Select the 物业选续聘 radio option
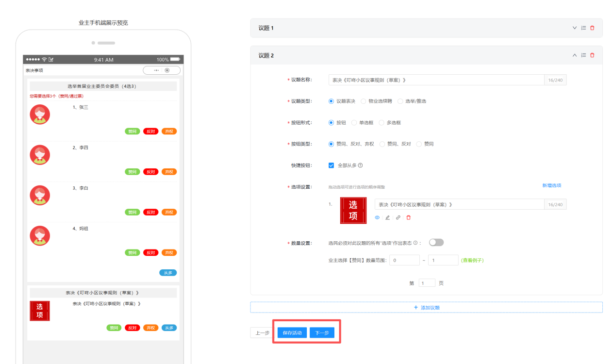 (364, 101)
